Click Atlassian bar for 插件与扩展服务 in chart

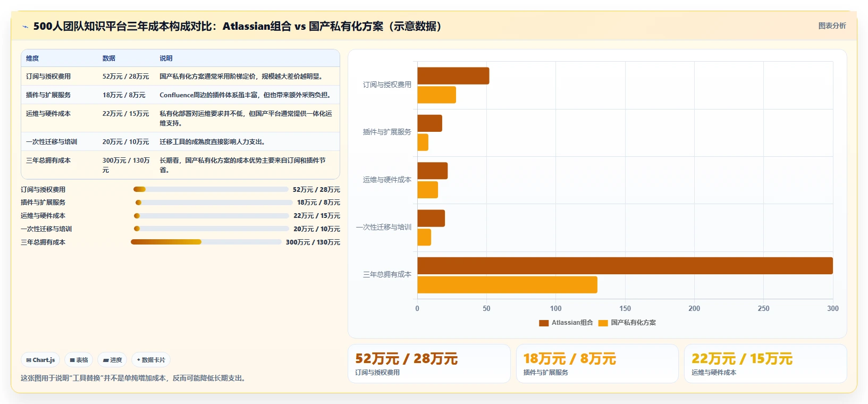[430, 123]
